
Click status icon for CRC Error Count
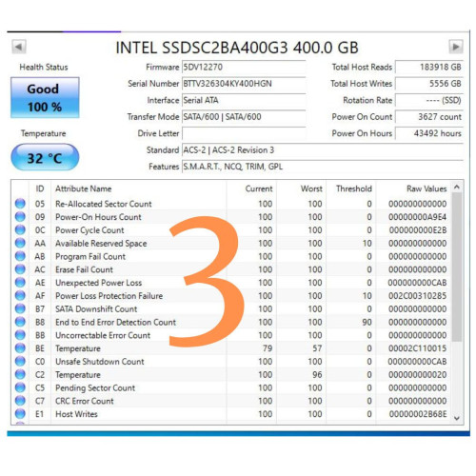tap(20, 401)
